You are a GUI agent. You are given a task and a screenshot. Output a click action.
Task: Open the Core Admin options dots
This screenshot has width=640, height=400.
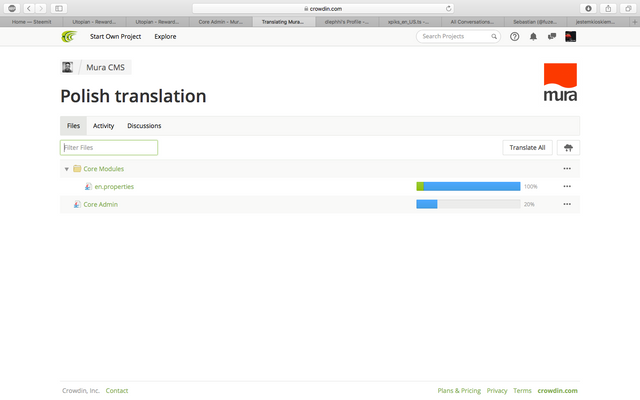pos(567,204)
